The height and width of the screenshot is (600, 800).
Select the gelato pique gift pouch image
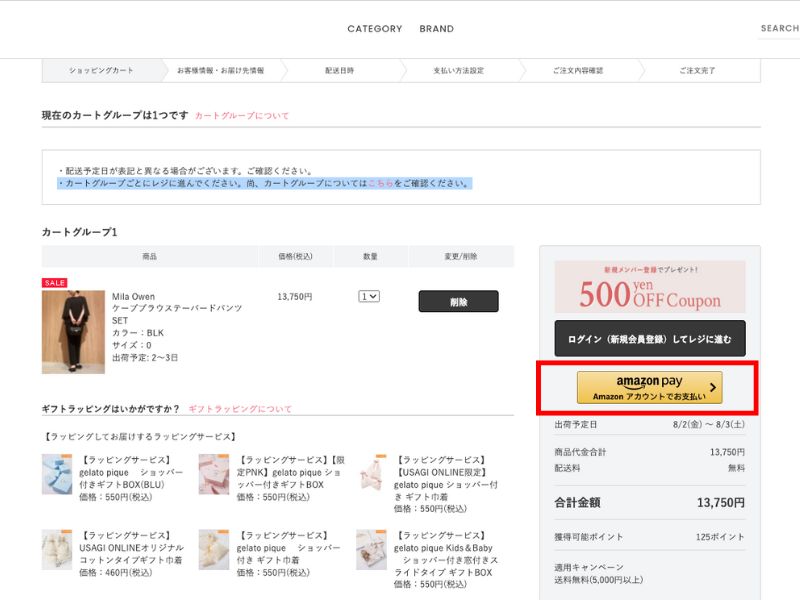214,550
